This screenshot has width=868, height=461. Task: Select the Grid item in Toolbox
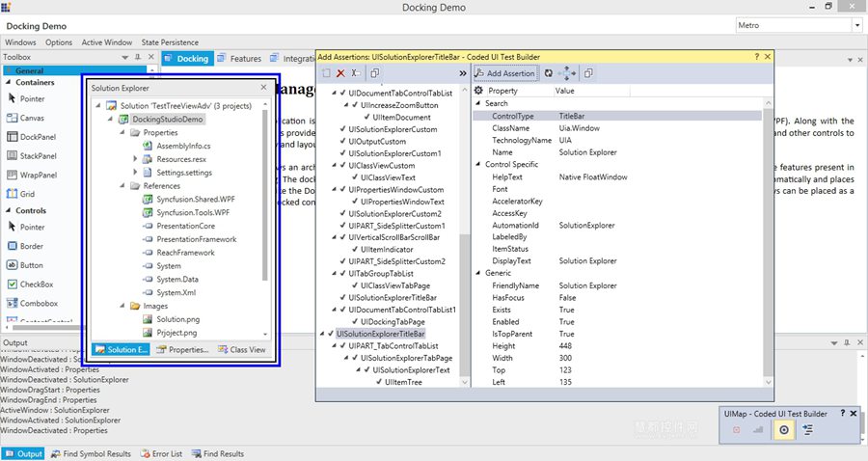(20, 194)
